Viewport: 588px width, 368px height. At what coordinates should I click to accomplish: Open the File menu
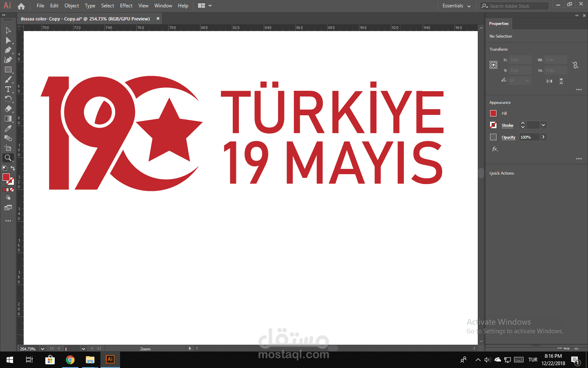tap(40, 6)
